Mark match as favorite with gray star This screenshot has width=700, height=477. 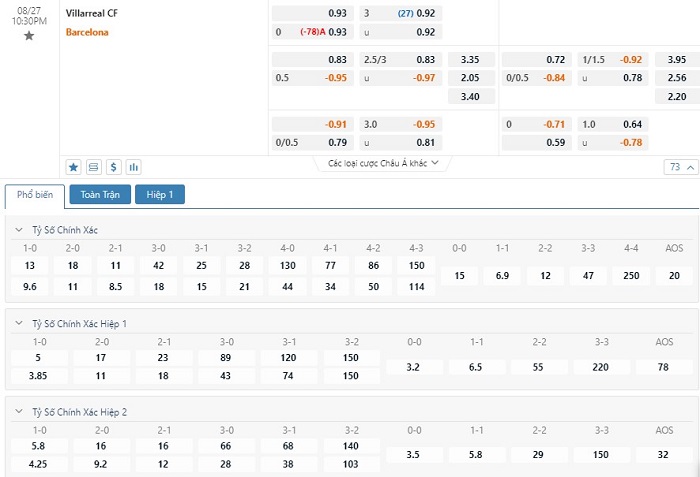point(29,36)
